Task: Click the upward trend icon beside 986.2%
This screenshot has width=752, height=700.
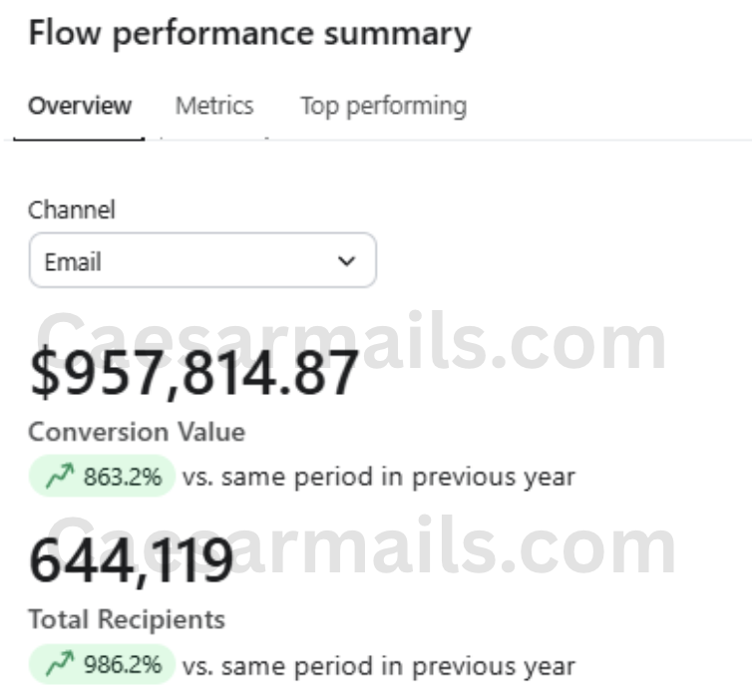Action: point(60,665)
